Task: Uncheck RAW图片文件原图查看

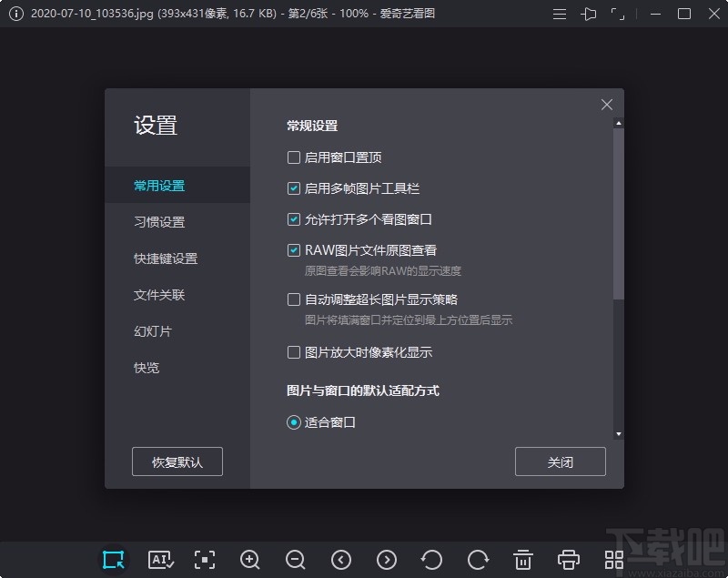Action: [293, 250]
